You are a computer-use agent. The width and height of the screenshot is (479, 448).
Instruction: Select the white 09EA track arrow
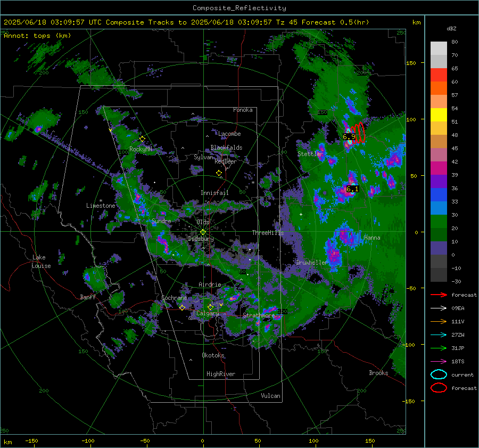tap(439, 308)
